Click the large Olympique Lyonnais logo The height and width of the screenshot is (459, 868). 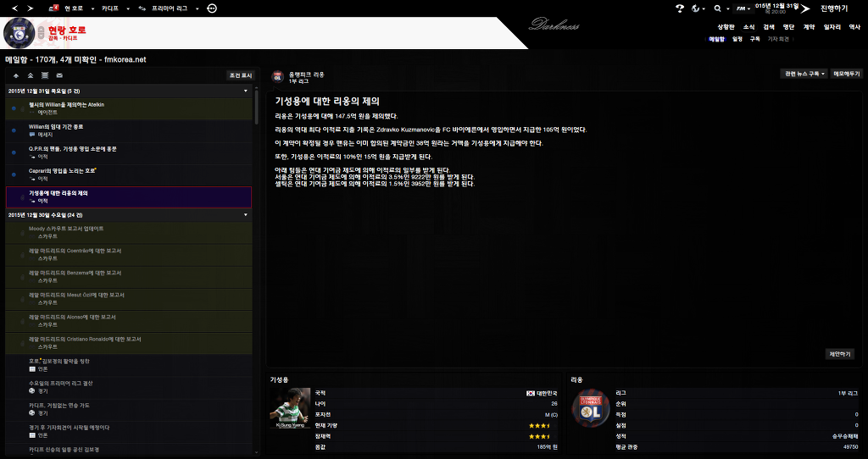590,407
